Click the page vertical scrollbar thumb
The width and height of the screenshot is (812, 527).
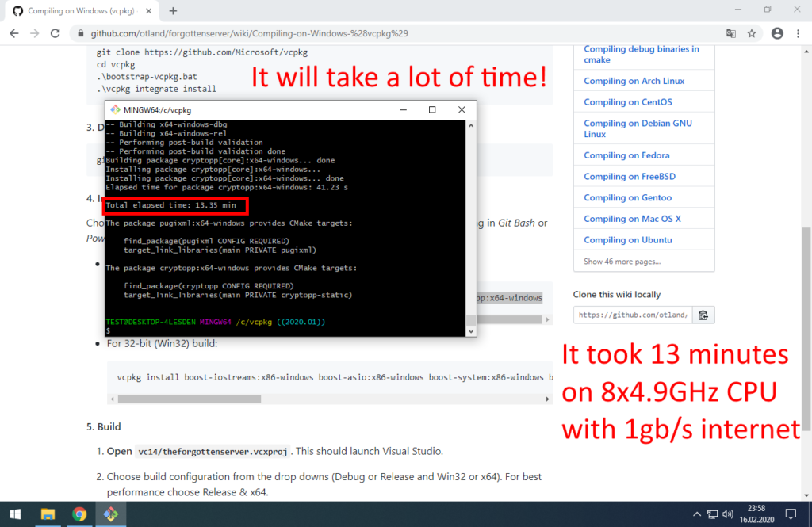coord(806,329)
